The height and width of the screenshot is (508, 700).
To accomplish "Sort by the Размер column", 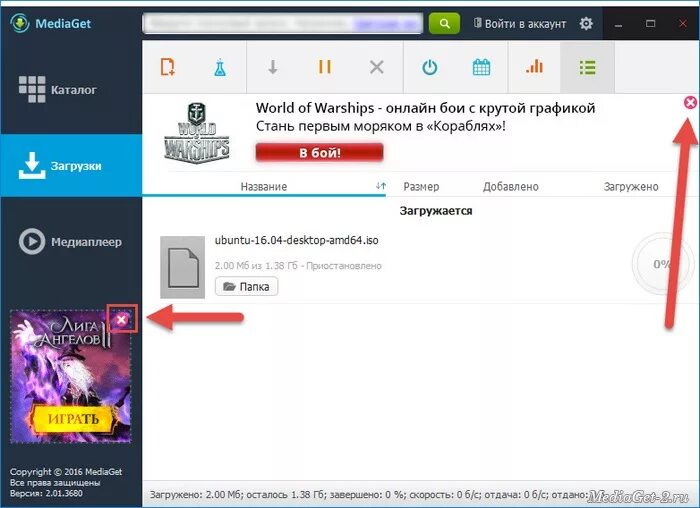I will pos(421,187).
